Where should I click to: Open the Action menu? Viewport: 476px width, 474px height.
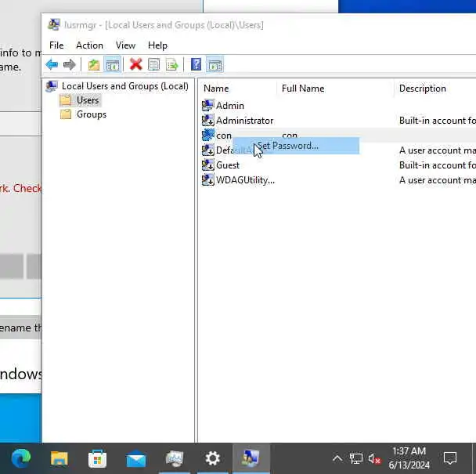(89, 45)
